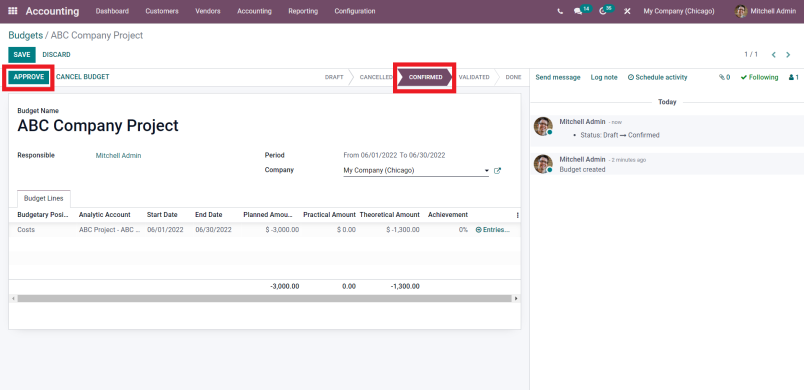The image size is (804, 390).
Task: Click Cancel Budget button
Action: point(83,77)
